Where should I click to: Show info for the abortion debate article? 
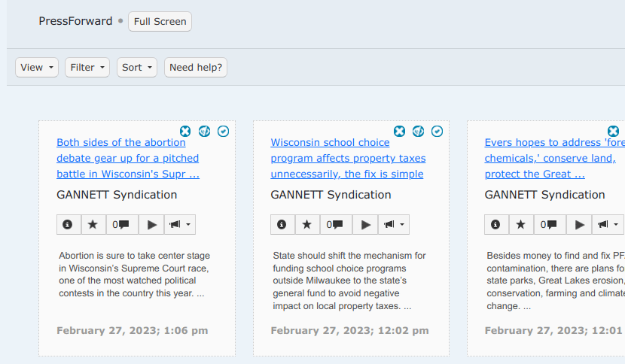[69, 225]
